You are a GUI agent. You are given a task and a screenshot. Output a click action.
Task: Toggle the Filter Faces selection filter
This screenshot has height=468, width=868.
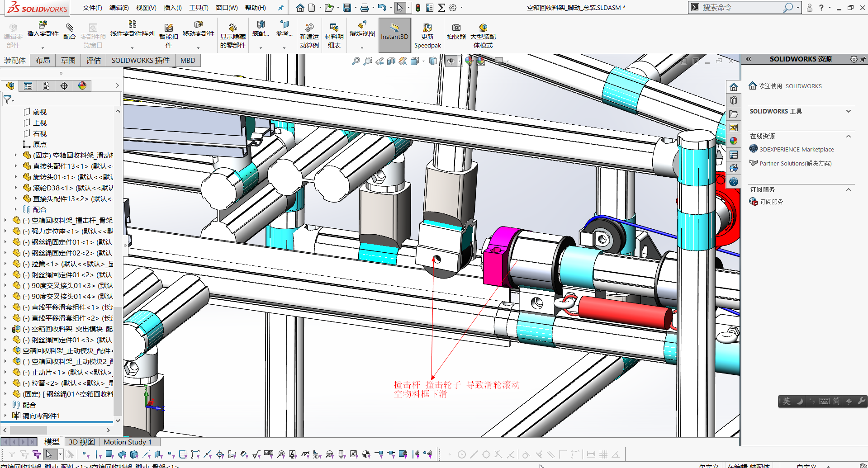click(109, 454)
